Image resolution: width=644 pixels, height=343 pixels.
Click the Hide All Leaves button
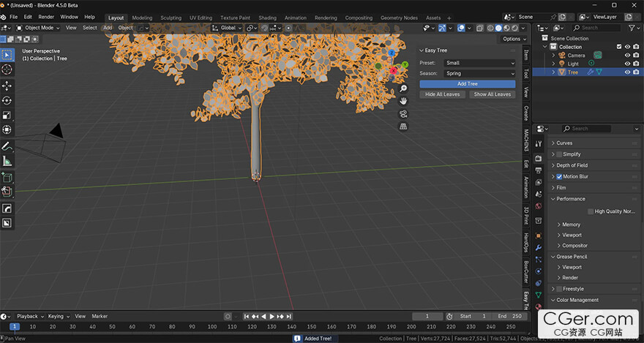pyautogui.click(x=442, y=94)
